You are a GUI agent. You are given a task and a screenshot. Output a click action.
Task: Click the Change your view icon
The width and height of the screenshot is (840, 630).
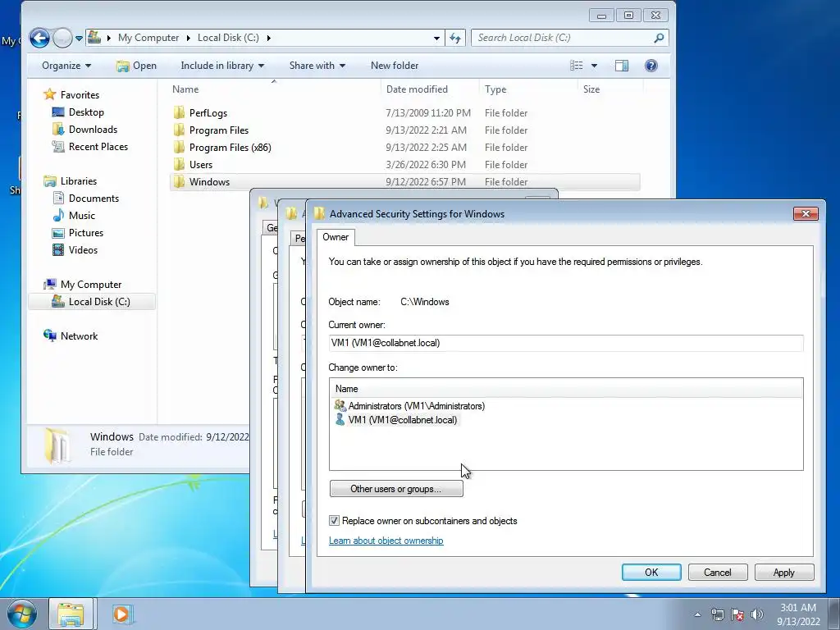click(577, 66)
